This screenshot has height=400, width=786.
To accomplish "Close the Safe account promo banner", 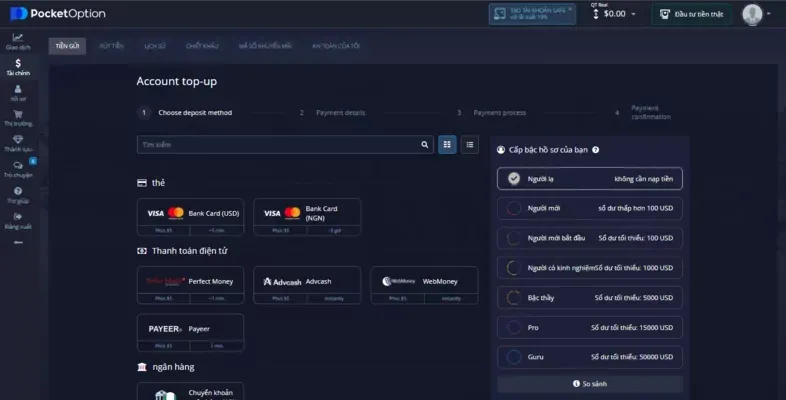I will pos(570,9).
